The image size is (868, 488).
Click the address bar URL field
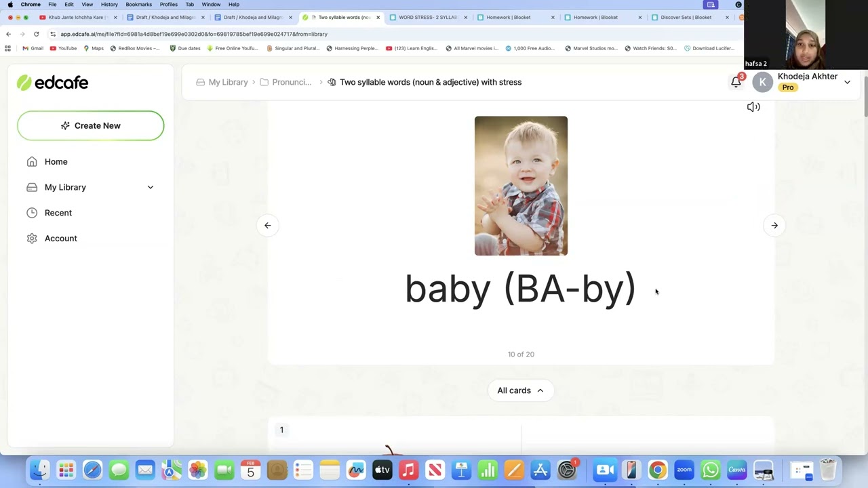click(393, 34)
